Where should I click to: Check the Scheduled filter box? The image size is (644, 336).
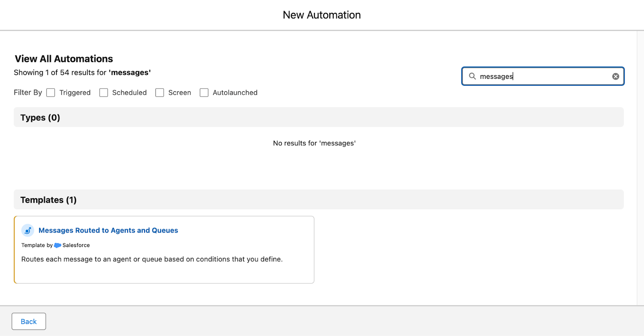(104, 93)
